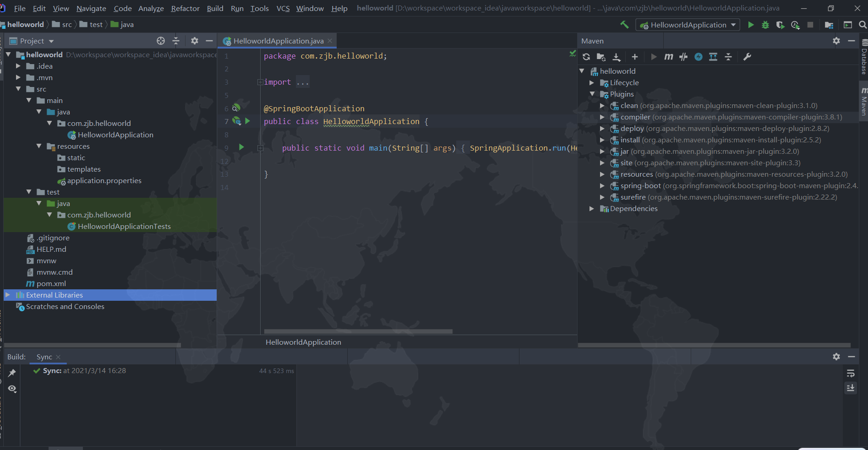The height and width of the screenshot is (450, 868).
Task: Open Project panel gear settings
Action: click(x=195, y=41)
